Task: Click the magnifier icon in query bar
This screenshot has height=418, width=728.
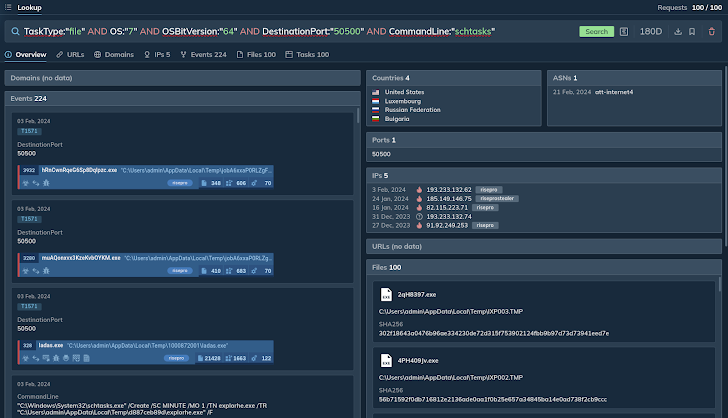Action: pyautogui.click(x=15, y=31)
